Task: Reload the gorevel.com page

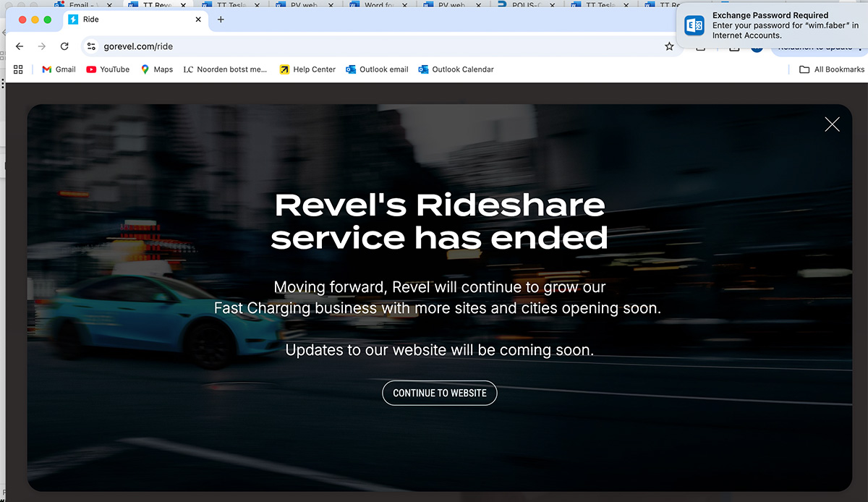Action: [x=64, y=46]
